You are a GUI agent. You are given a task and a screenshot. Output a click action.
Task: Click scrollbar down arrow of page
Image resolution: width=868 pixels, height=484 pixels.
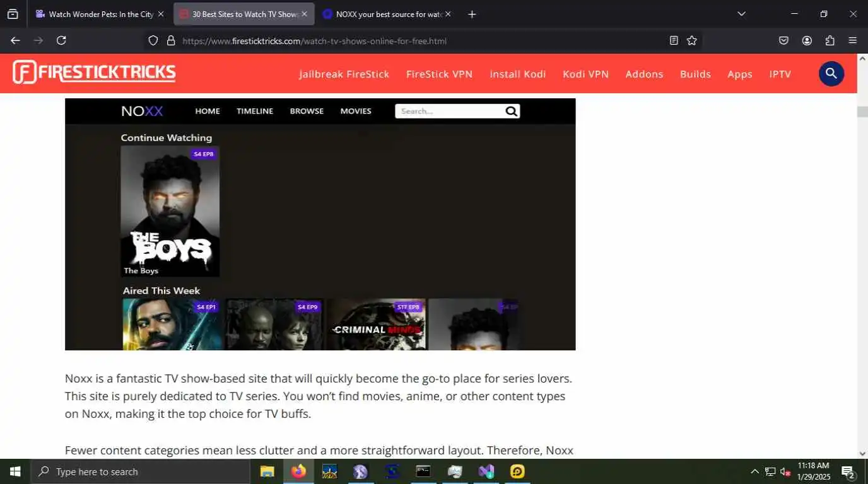(x=862, y=453)
